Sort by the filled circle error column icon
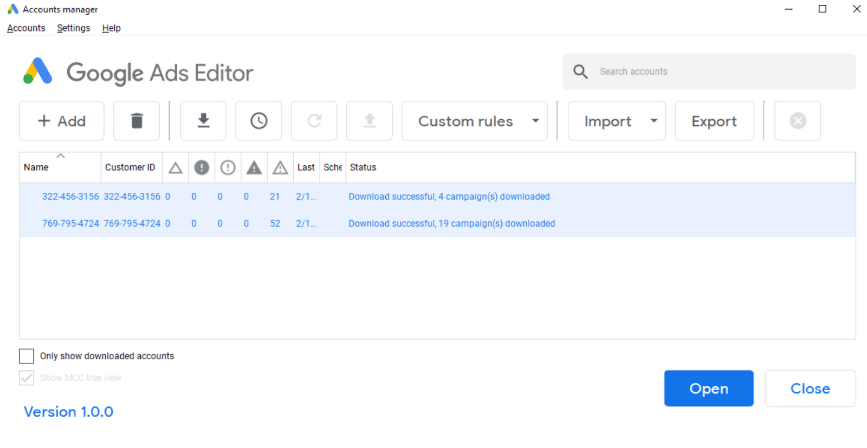The height and width of the screenshot is (448, 867). pyautogui.click(x=201, y=167)
